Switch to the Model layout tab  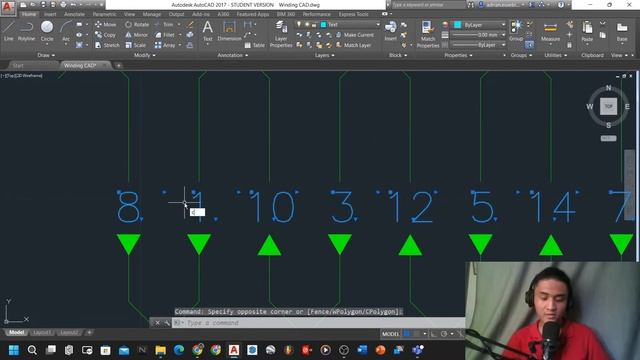click(x=17, y=333)
